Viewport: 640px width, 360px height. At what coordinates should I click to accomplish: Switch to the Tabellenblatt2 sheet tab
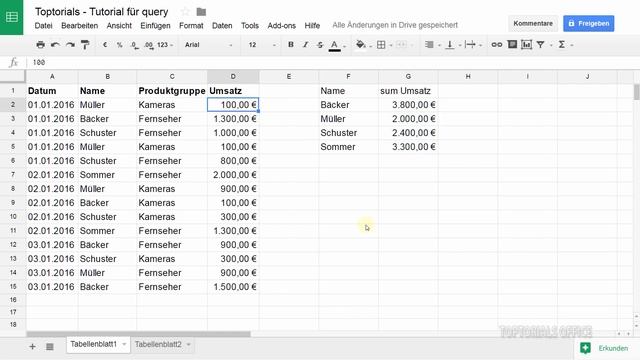(x=158, y=344)
